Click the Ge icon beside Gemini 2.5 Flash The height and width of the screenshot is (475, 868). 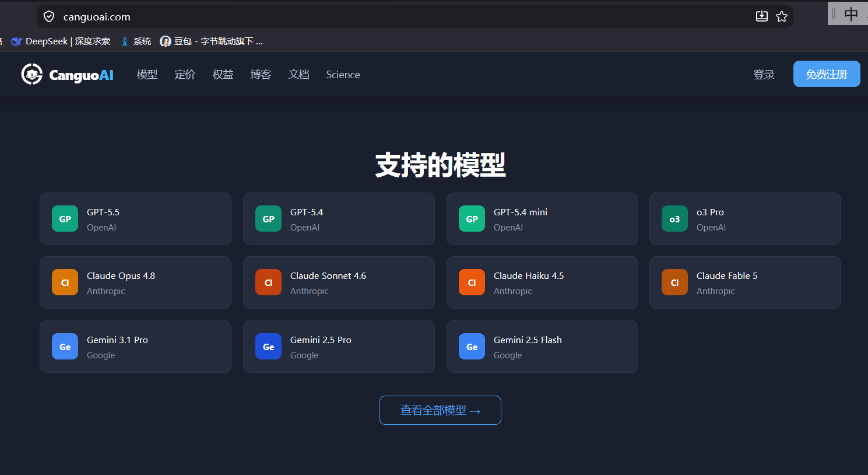click(x=472, y=347)
